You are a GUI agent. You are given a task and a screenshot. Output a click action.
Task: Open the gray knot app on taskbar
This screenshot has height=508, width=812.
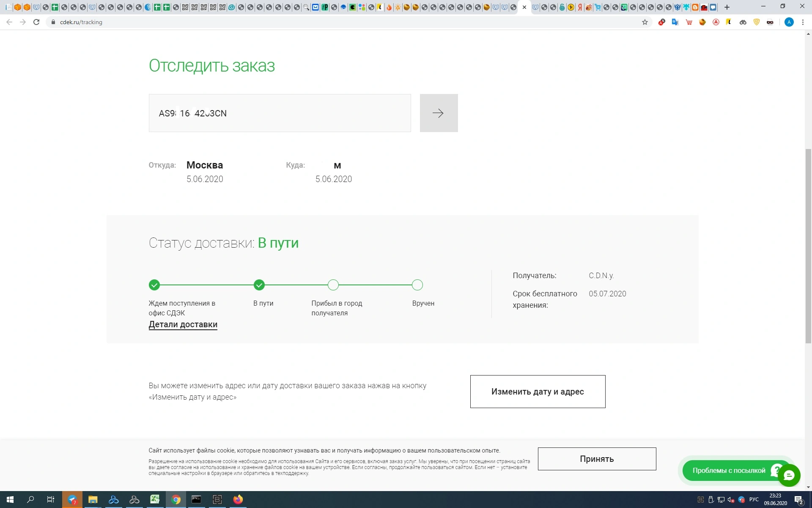pyautogui.click(x=134, y=500)
